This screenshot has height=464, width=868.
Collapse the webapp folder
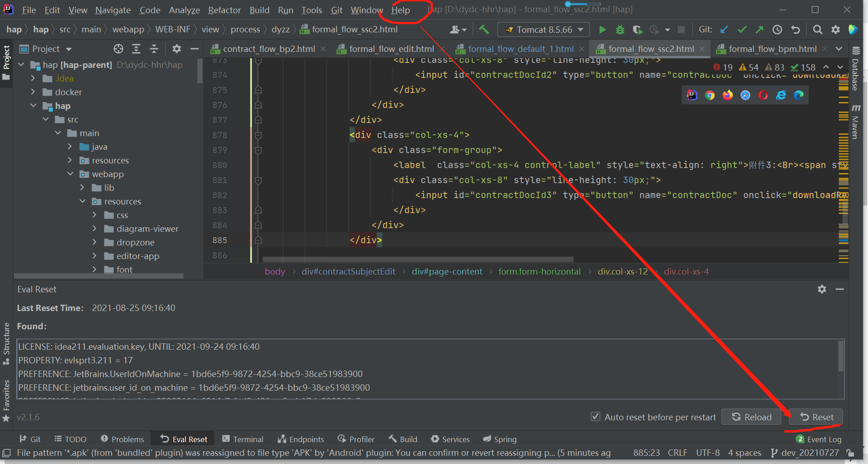tap(70, 174)
